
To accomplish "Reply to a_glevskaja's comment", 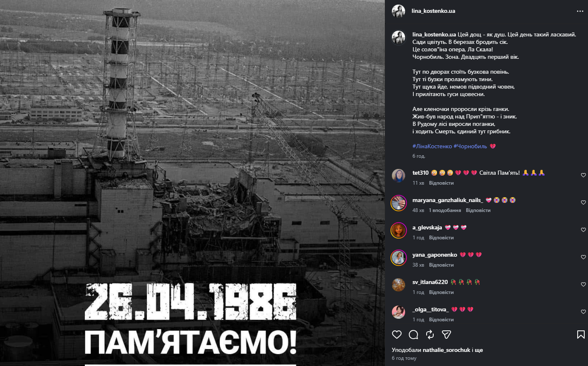I will (441, 238).
